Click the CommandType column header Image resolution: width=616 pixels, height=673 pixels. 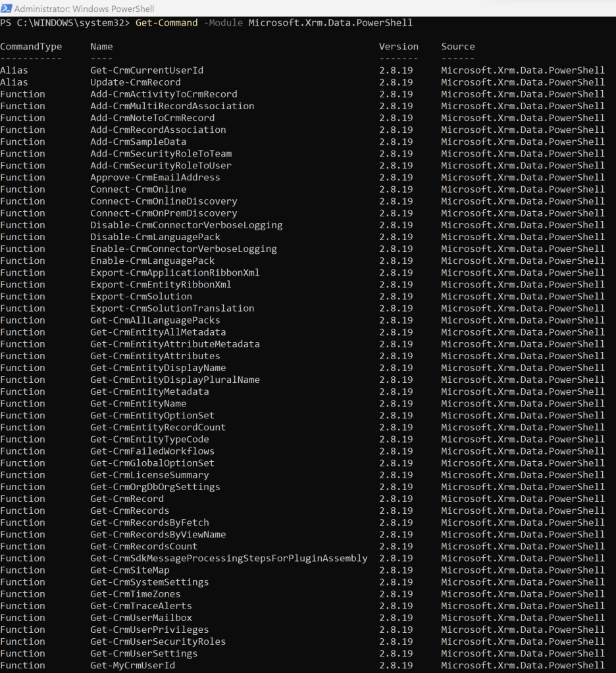click(x=31, y=47)
